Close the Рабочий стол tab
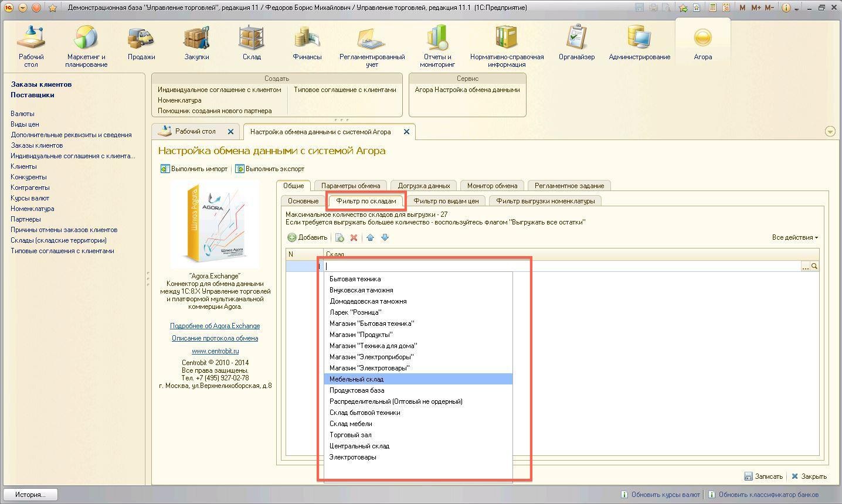 point(230,132)
